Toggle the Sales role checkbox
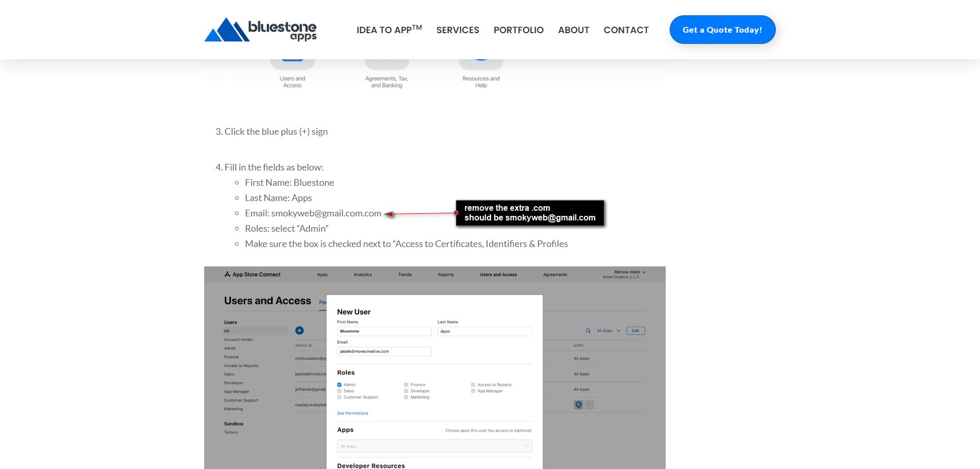This screenshot has width=980, height=469. pyautogui.click(x=339, y=391)
